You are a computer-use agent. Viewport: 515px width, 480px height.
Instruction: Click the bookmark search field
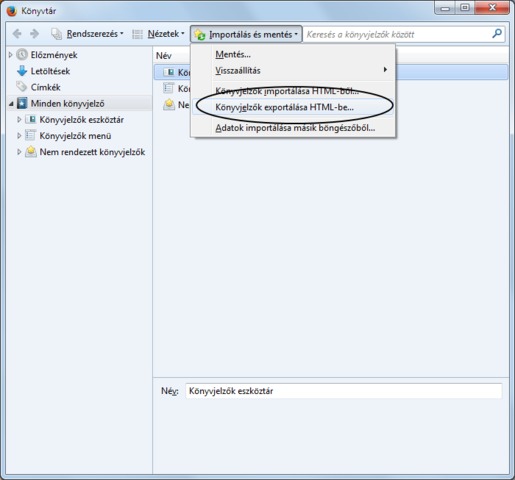[398, 34]
